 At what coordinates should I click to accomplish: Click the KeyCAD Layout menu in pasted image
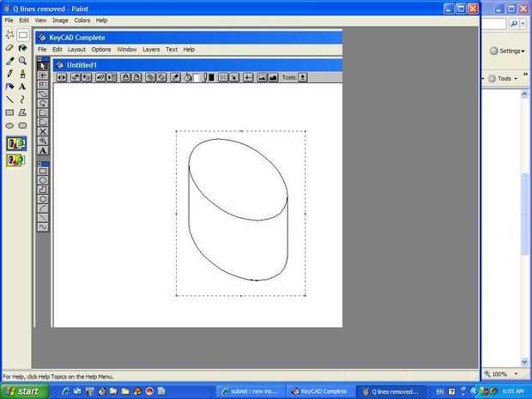tap(76, 50)
